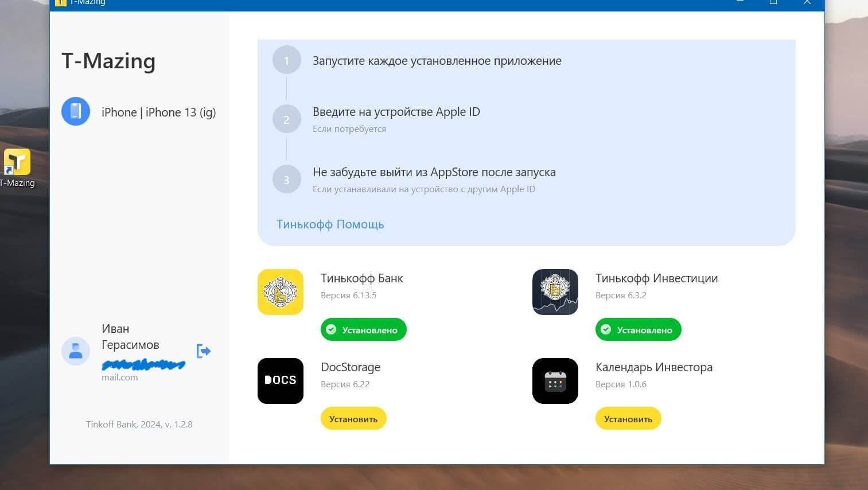Select the iPhone 13 (ig) device entry
Screen dimensions: 868x490
[159, 112]
